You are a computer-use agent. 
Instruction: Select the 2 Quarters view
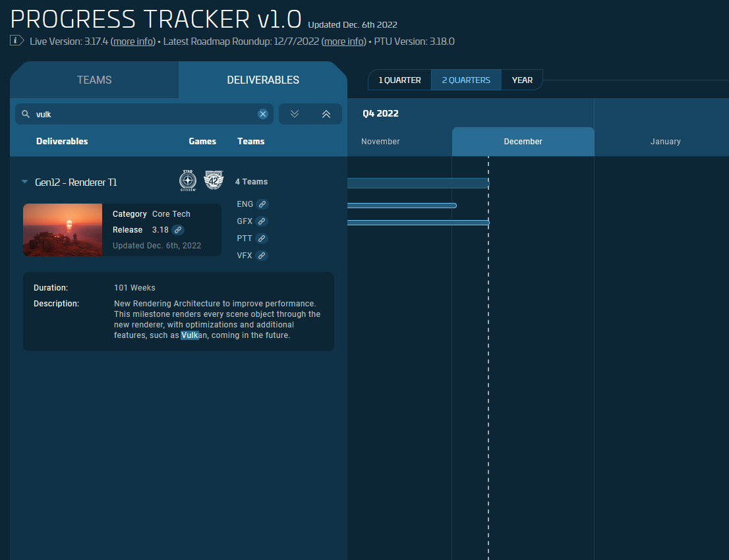(466, 80)
